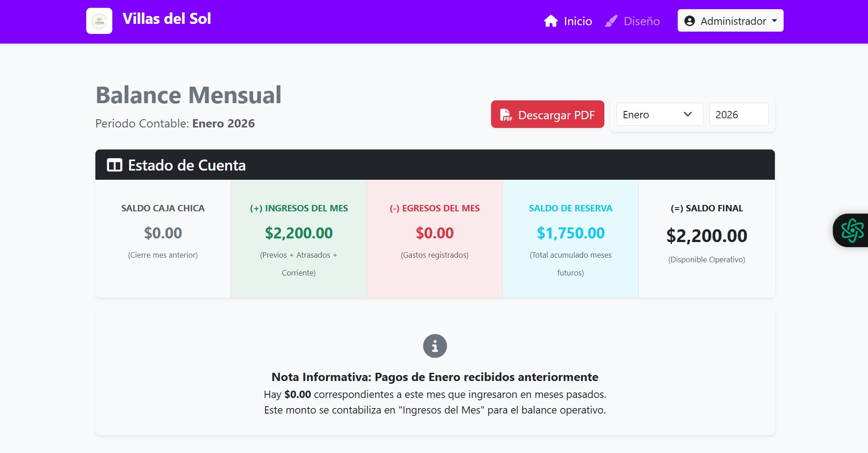Click the Villas del Sol community logo
Image resolution: width=868 pixels, height=453 pixels.
[99, 20]
